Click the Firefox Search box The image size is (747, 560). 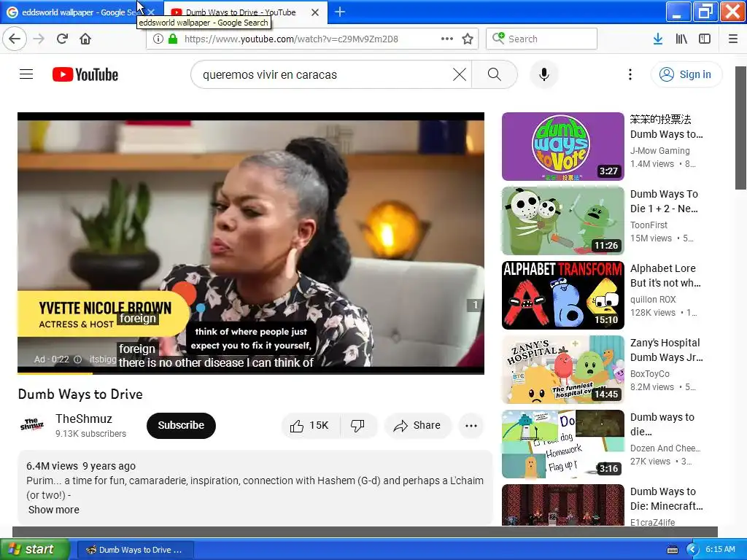[x=542, y=39]
